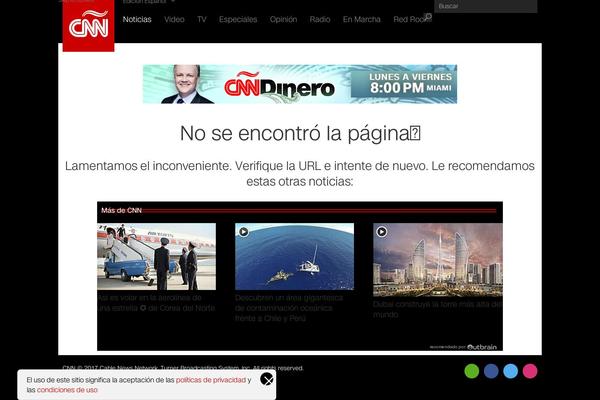Open the Noticias menu item
The width and height of the screenshot is (600, 400).
(137, 19)
